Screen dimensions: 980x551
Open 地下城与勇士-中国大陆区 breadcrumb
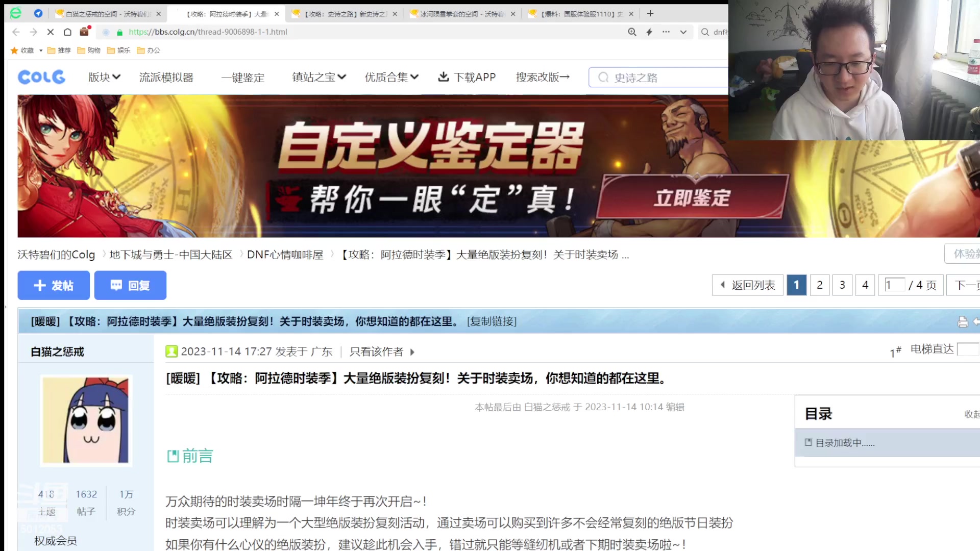pos(170,255)
